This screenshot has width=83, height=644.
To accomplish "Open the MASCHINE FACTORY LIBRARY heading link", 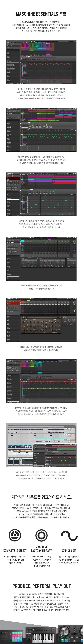I will tap(41, 549).
